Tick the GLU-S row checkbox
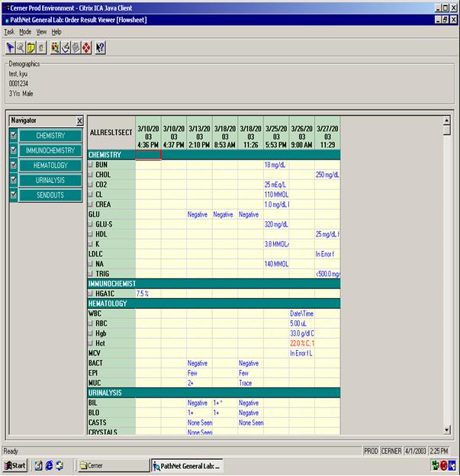 91,224
